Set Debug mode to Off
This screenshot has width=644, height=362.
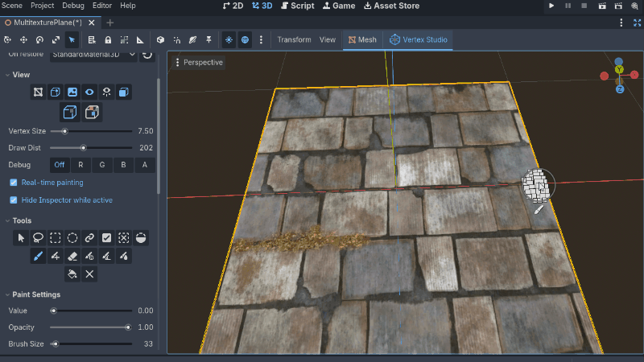(x=59, y=165)
